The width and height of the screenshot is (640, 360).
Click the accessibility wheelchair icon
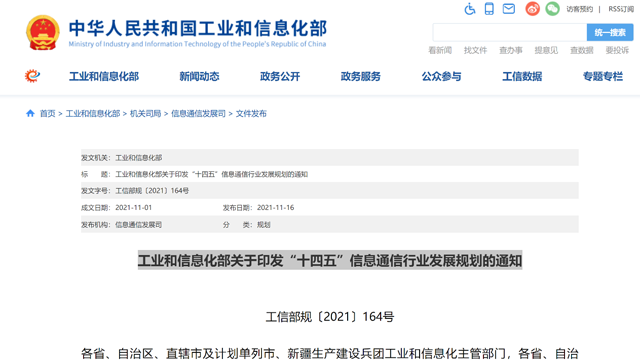coord(470,9)
